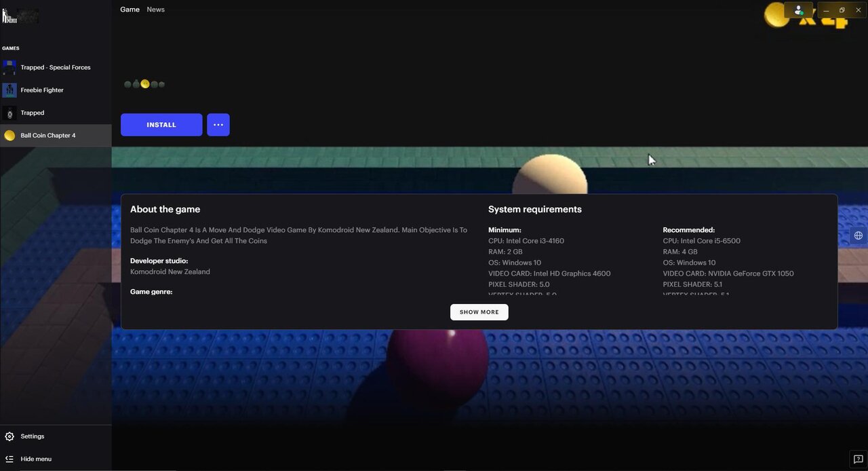Viewport: 868px width, 471px height.
Task: Open the Settings gear icon
Action: [x=9, y=436]
